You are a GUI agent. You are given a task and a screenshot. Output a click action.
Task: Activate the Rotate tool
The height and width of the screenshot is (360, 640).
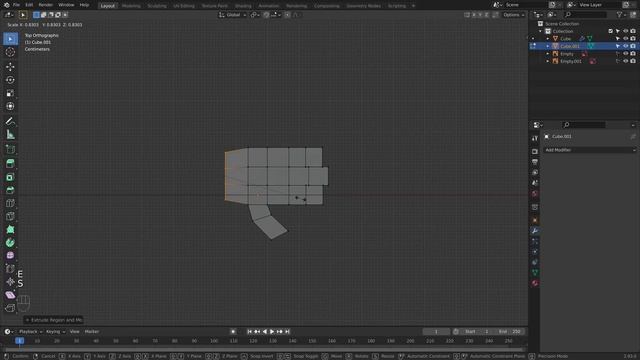tap(10, 80)
